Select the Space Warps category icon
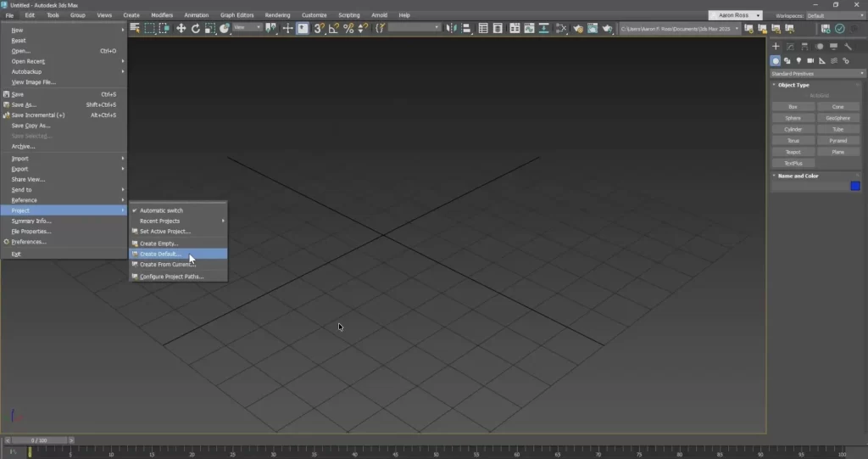Viewport: 868px width, 459px height. [x=834, y=61]
